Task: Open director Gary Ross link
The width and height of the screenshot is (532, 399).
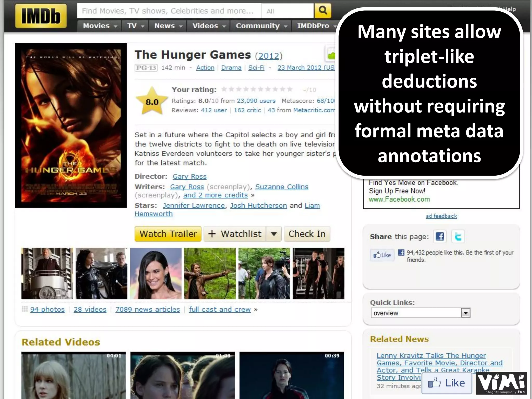Action: pyautogui.click(x=190, y=176)
